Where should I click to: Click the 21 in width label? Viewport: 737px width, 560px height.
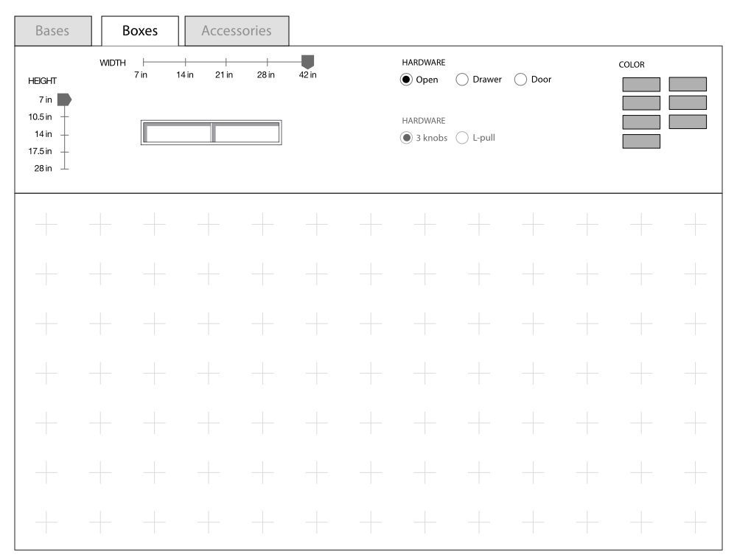[x=224, y=74]
